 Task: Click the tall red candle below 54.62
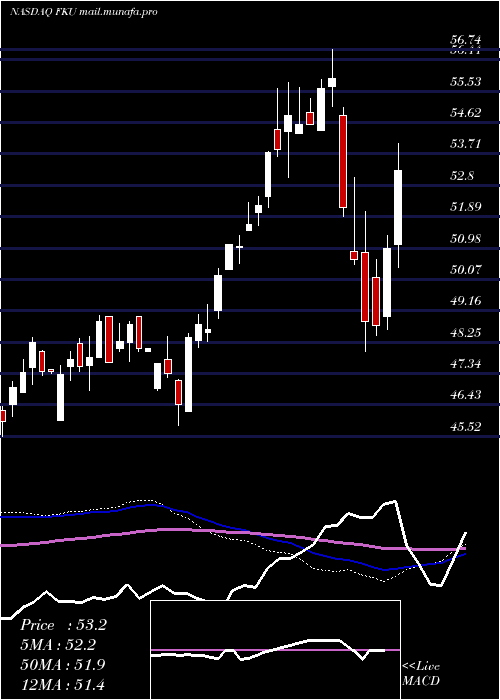[343, 161]
